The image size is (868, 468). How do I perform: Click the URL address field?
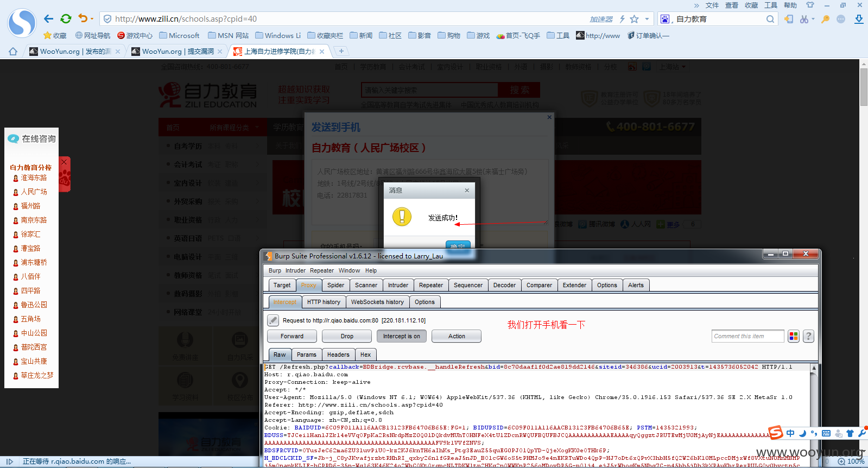[347, 19]
